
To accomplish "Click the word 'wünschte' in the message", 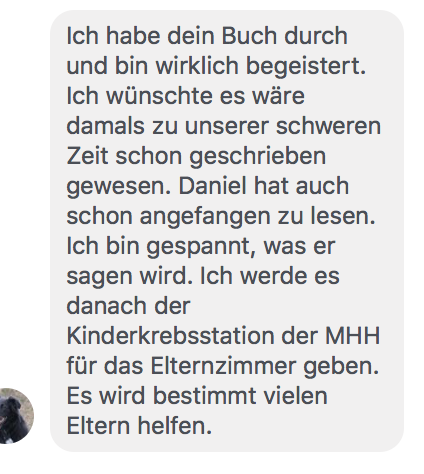I will 159,96.
